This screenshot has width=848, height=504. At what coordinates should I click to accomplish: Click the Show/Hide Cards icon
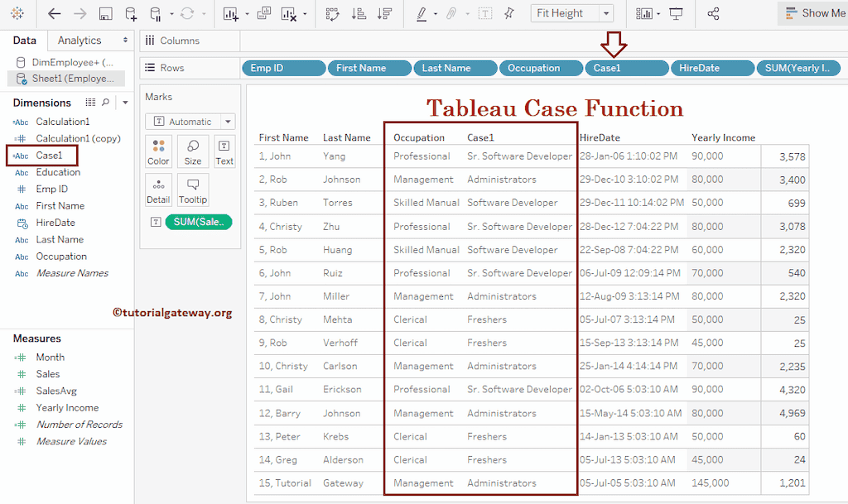click(644, 13)
